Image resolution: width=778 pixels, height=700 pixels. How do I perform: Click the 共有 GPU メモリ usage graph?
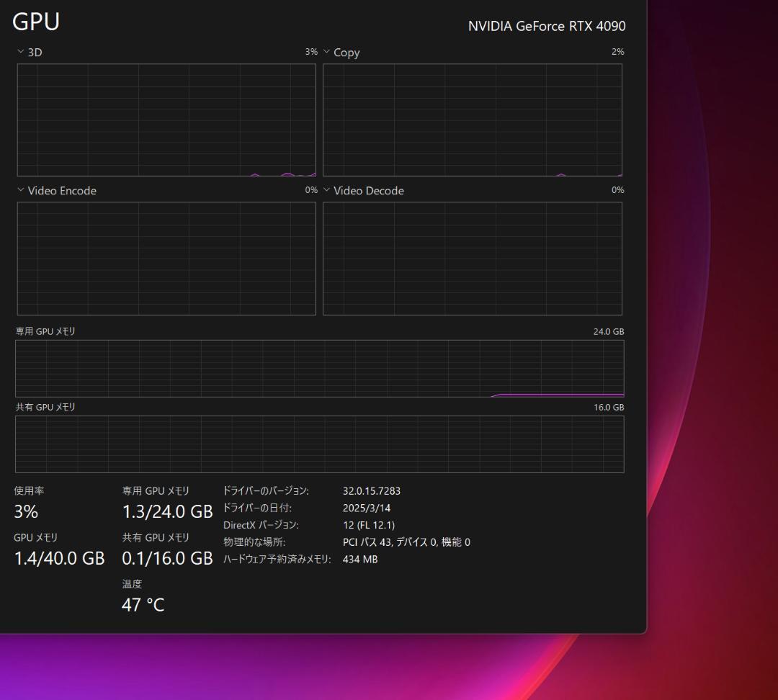coord(319,443)
